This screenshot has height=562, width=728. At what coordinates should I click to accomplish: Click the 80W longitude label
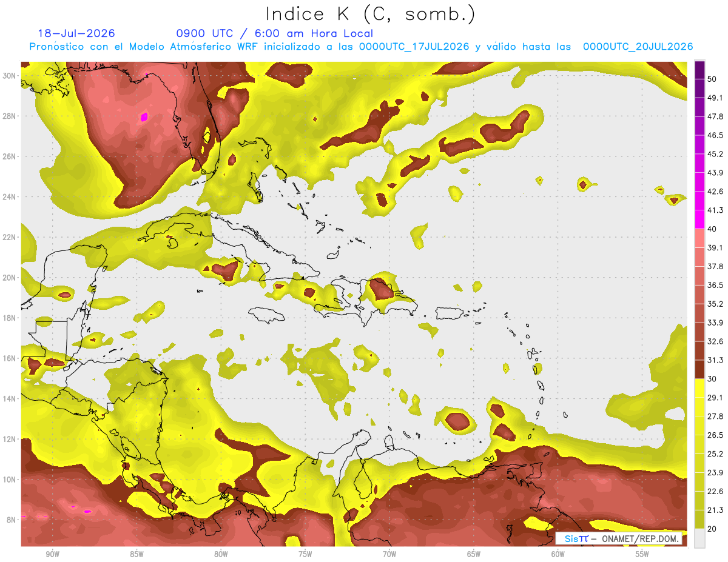pos(221,554)
